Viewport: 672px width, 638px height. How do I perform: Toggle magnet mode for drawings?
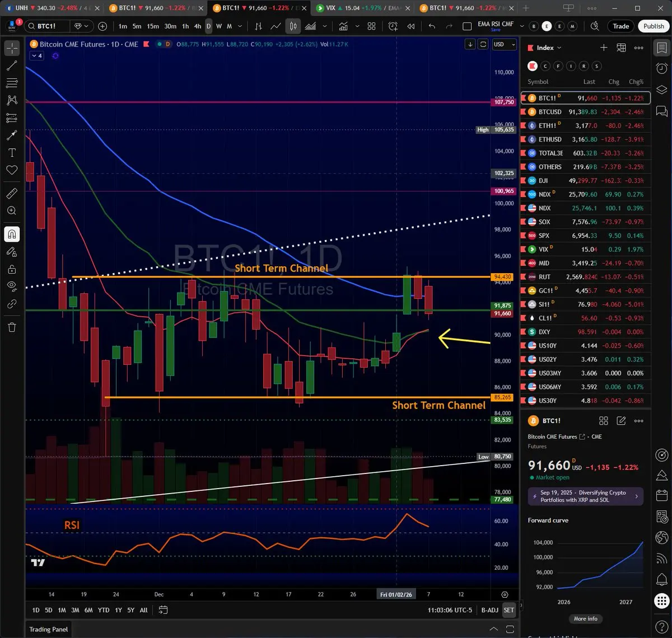(x=12, y=234)
